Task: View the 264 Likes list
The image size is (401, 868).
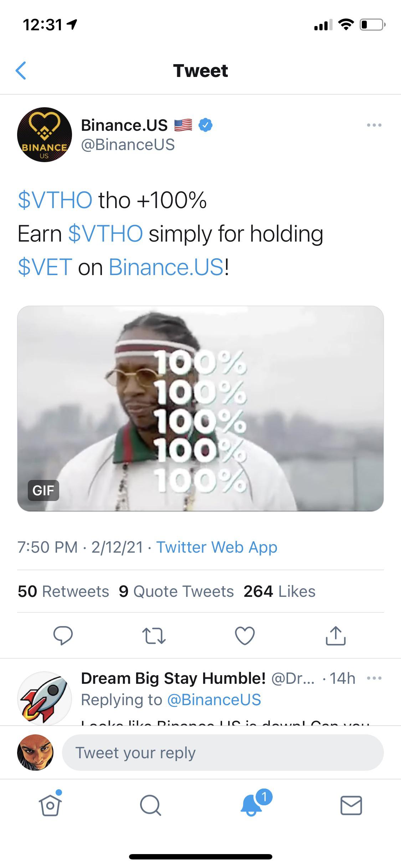Action: pyautogui.click(x=279, y=591)
